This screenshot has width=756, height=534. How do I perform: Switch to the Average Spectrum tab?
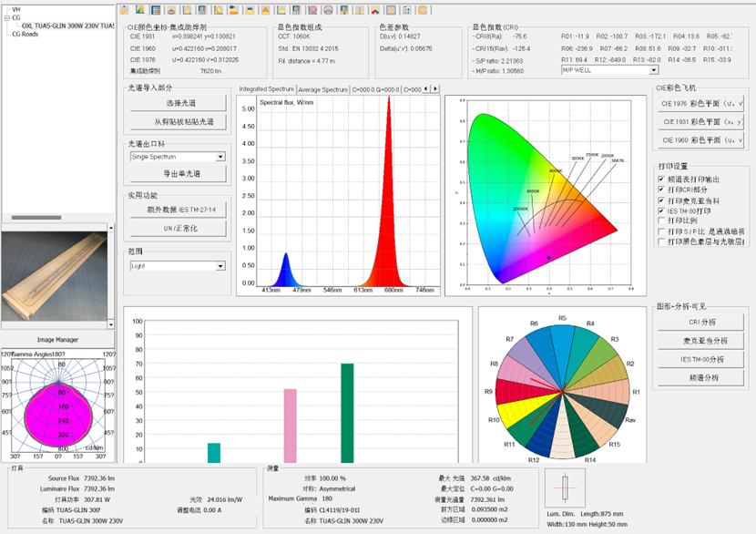point(322,89)
